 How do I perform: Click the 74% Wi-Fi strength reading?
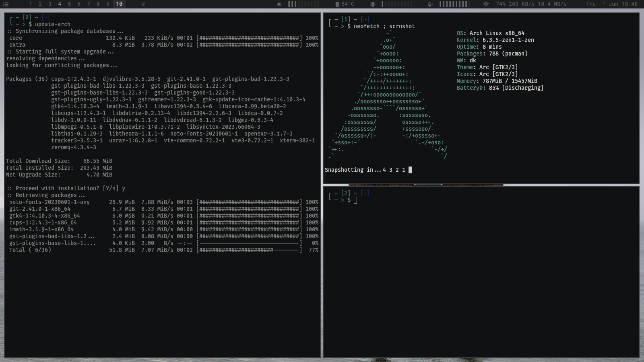501,4
